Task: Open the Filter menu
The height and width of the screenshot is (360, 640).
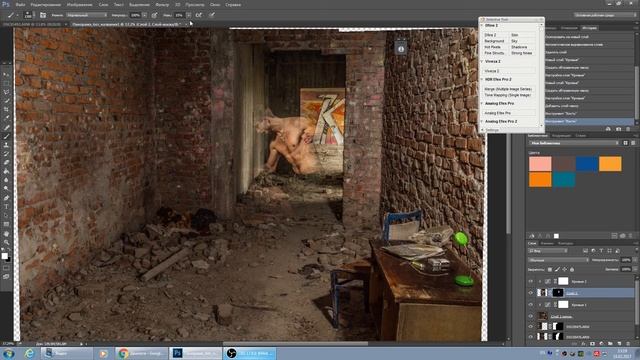Action: click(x=162, y=4)
